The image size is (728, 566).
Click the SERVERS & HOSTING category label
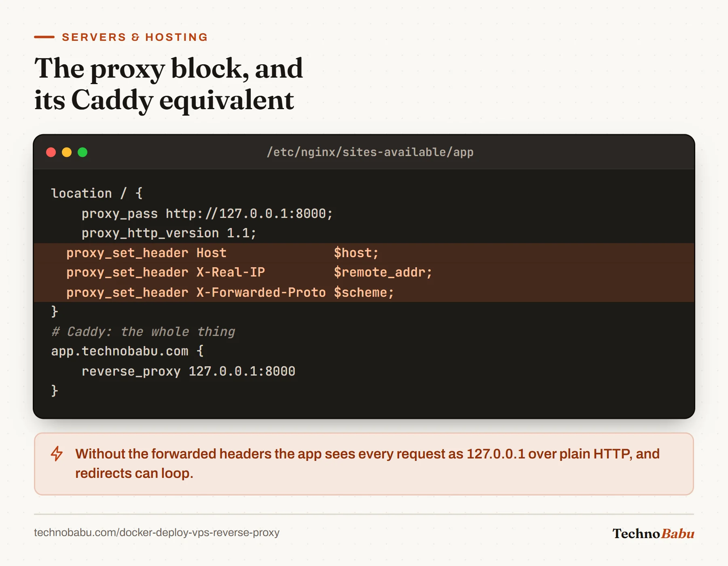(135, 37)
